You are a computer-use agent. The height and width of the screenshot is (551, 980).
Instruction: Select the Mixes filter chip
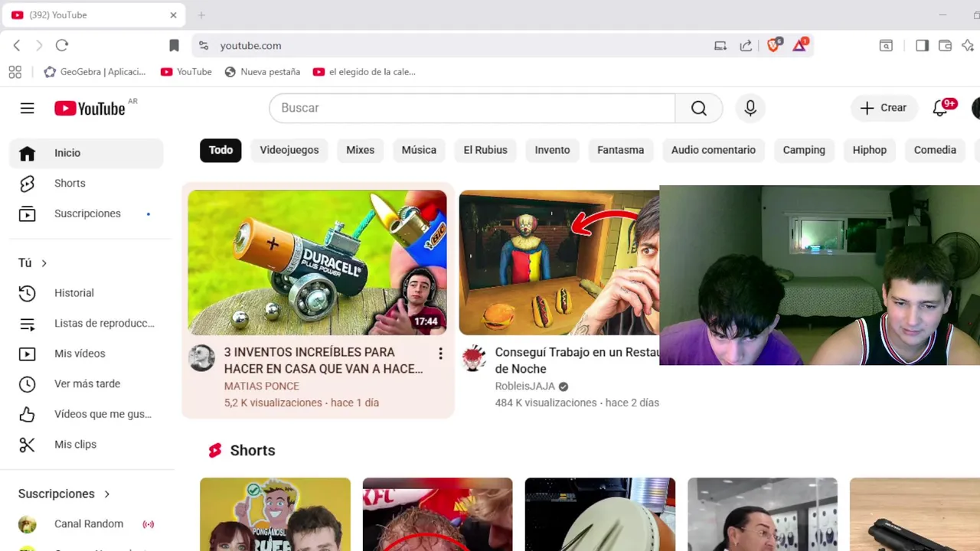pos(360,150)
